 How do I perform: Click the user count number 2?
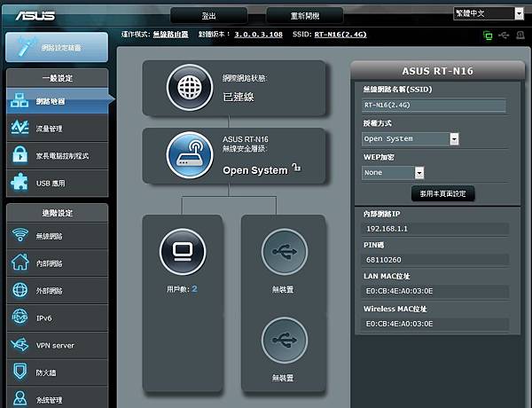(x=194, y=289)
